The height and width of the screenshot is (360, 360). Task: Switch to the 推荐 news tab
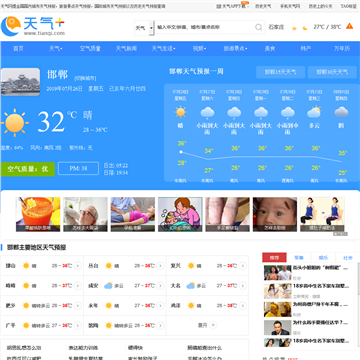pos(274,257)
